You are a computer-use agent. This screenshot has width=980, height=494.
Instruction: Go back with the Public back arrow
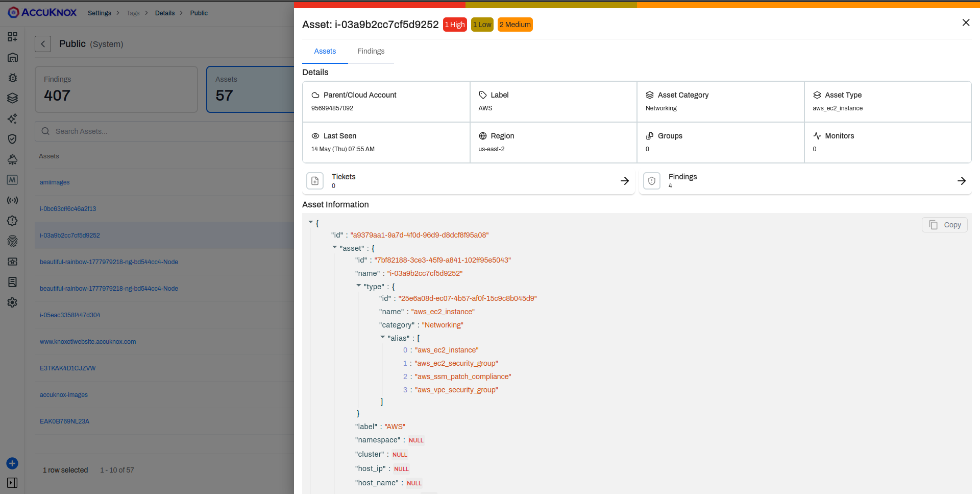pyautogui.click(x=43, y=44)
